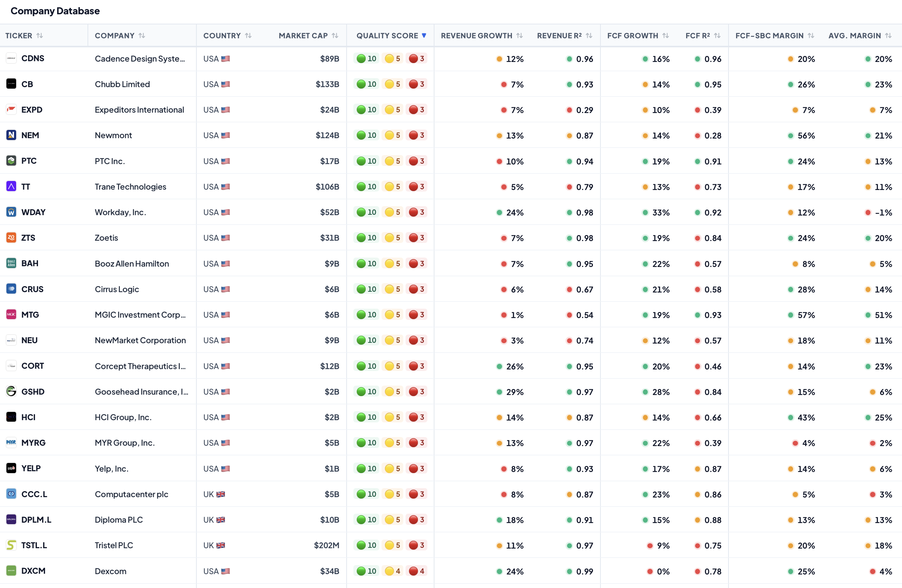
Task: Open the Computacenter plc company entry
Action: (x=131, y=494)
